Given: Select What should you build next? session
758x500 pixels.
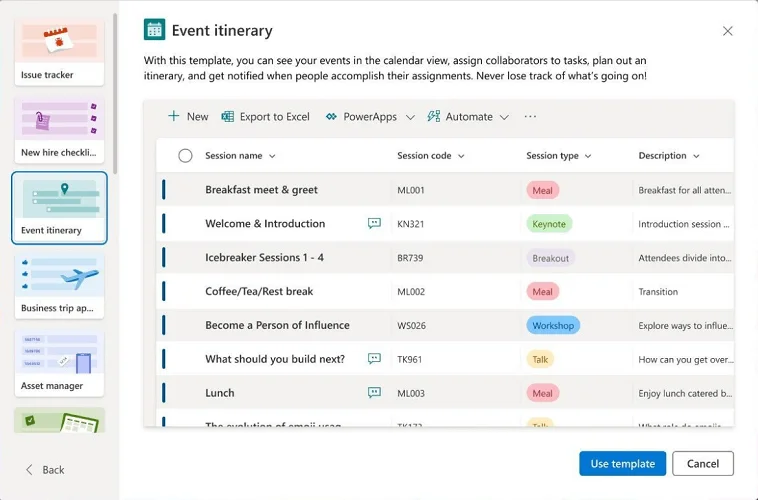Looking at the screenshot, I should click(x=275, y=359).
